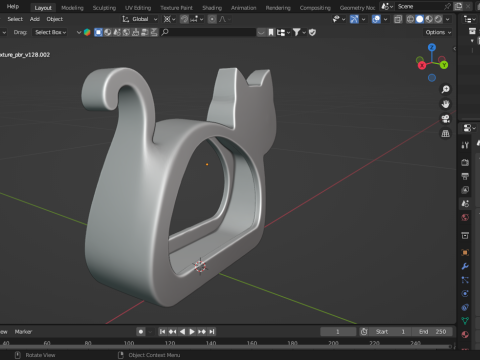This screenshot has width=480, height=360.
Task: Click the asset library colored sphere icon
Action: coord(87,32)
